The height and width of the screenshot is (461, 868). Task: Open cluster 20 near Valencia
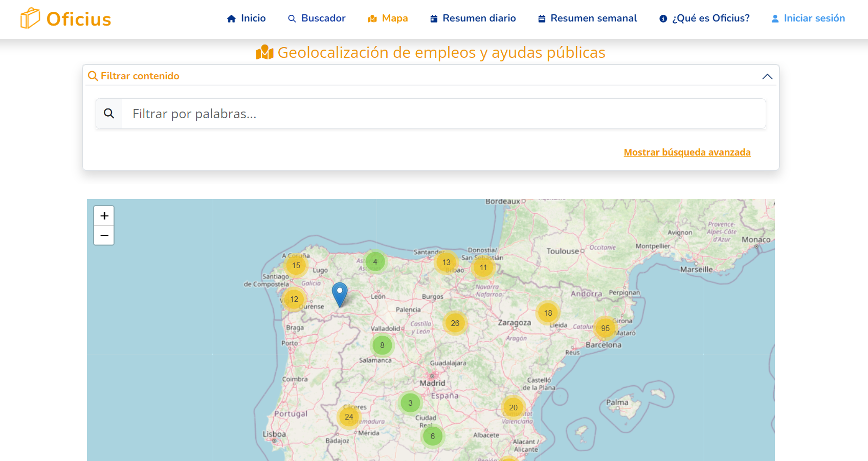[514, 408]
